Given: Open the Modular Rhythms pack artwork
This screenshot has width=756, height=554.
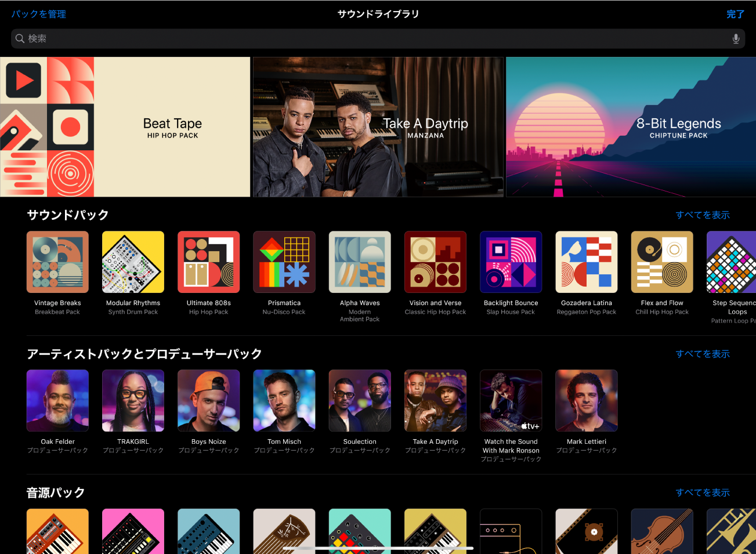Looking at the screenshot, I should pyautogui.click(x=133, y=262).
